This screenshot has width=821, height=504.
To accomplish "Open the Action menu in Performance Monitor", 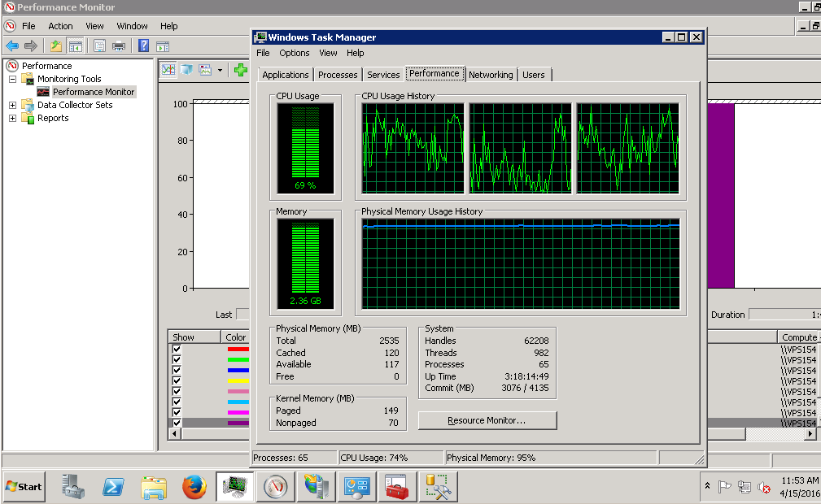I will tap(60, 26).
